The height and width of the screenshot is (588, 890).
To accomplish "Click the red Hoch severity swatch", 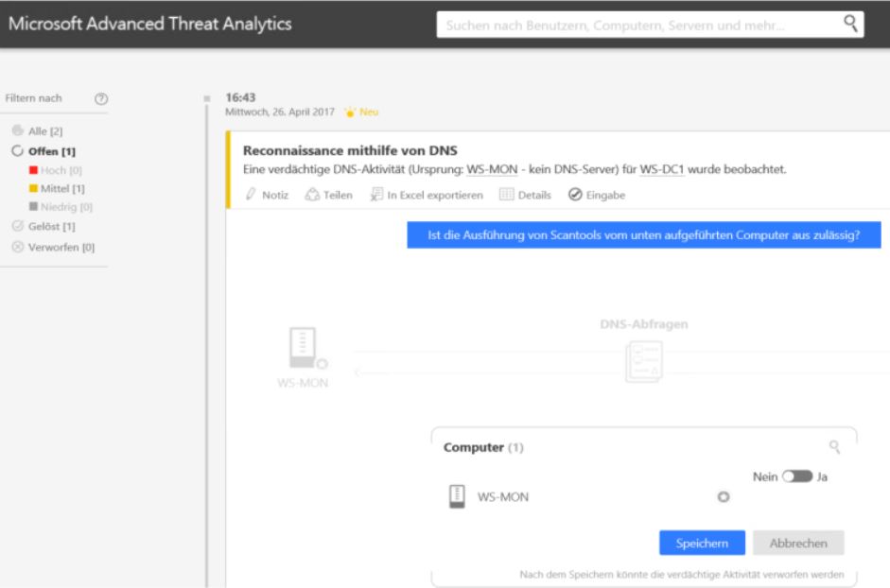I will (33, 170).
